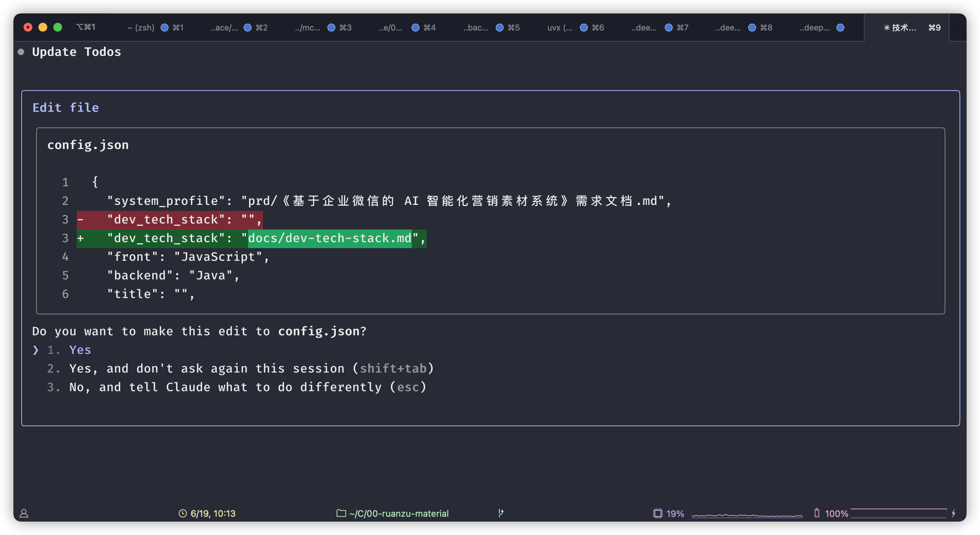
Task: Click the blue dot on the ~ (zsh) tab
Action: (x=164, y=28)
